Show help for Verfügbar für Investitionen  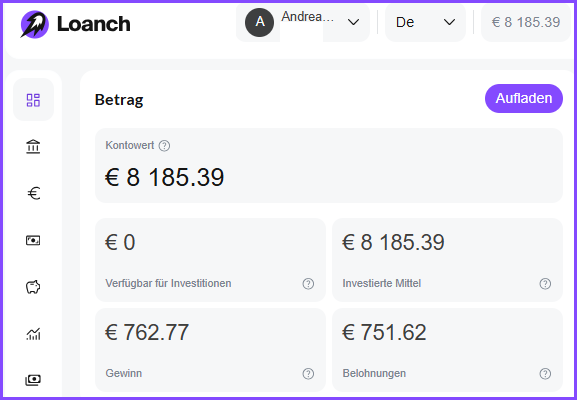[x=308, y=284]
